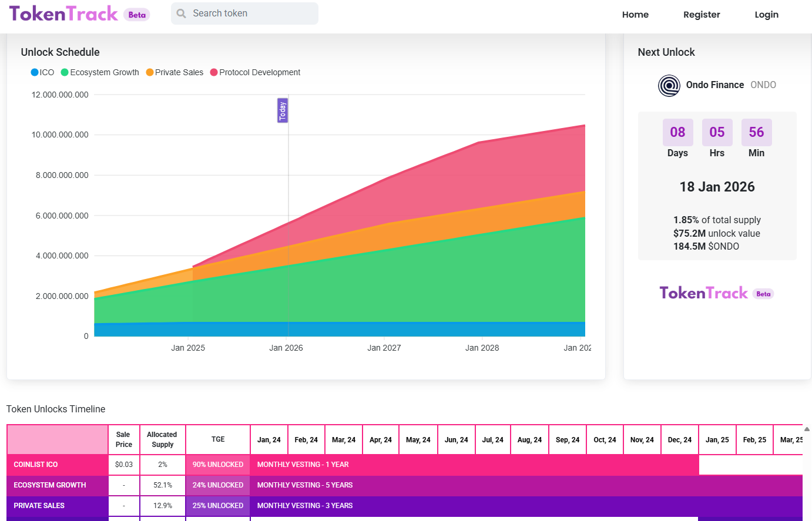Click the $75.2M unlock value text

[x=717, y=233]
